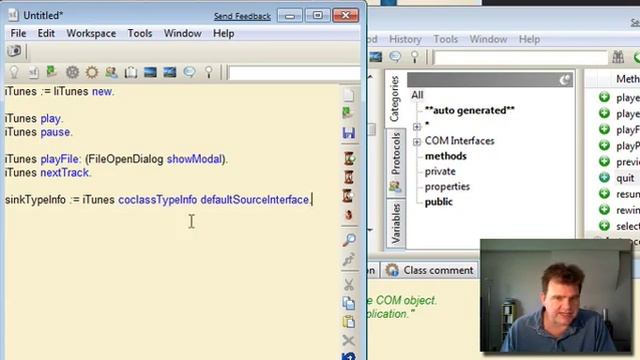The image size is (640, 360).
Task: Click the line 'iTunes pause.' in the workspace
Action: click(x=38, y=132)
